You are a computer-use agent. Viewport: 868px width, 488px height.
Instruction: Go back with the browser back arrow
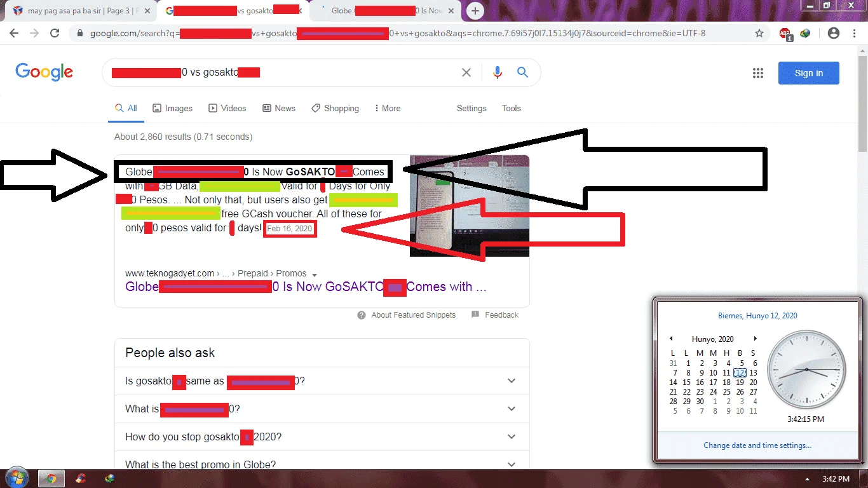click(x=14, y=33)
